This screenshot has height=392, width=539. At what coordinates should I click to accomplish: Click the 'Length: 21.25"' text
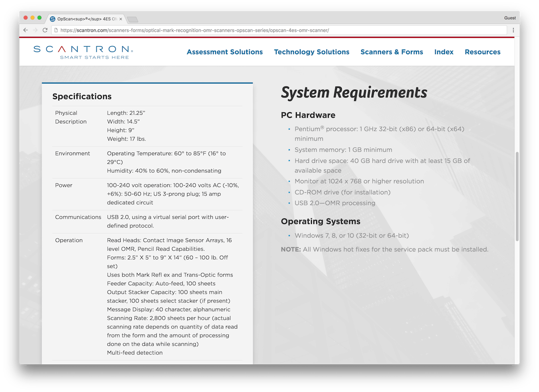[126, 113]
